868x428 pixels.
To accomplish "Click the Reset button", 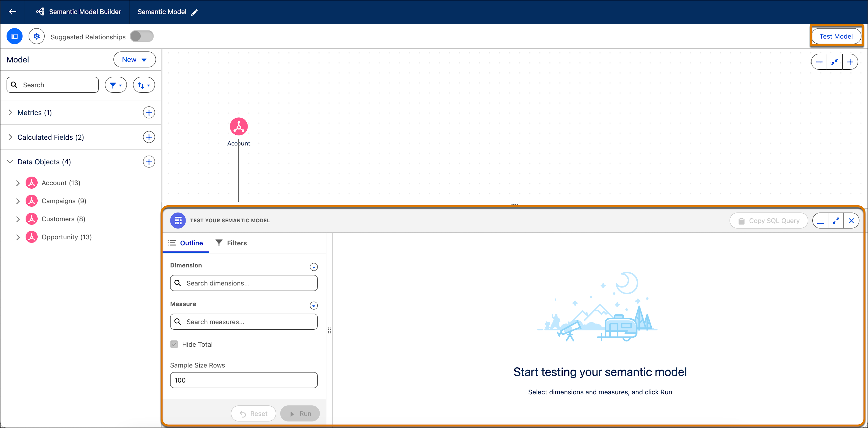I will (253, 414).
